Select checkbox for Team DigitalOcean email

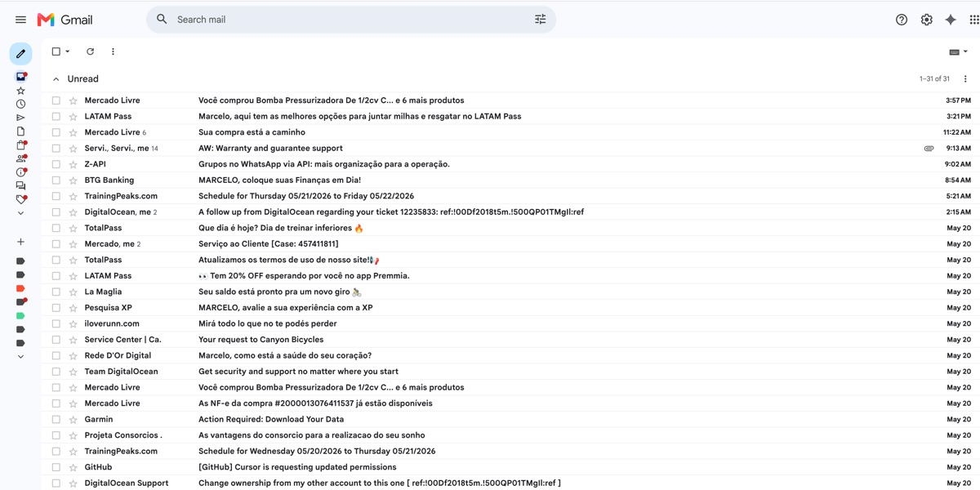[x=56, y=372]
